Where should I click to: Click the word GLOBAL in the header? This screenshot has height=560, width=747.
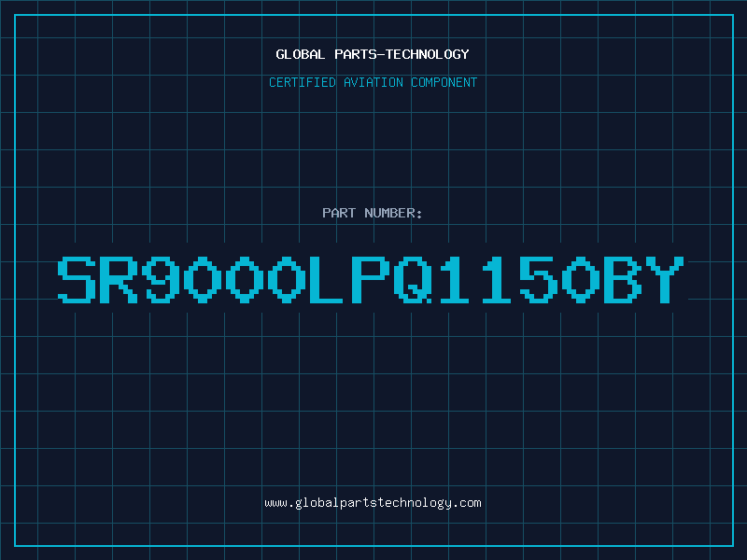point(301,54)
